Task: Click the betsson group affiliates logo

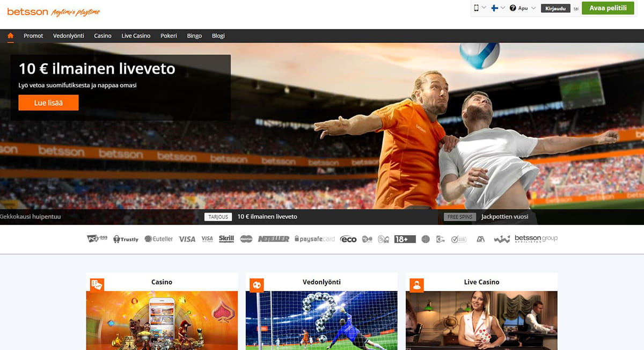Action: pyautogui.click(x=536, y=239)
